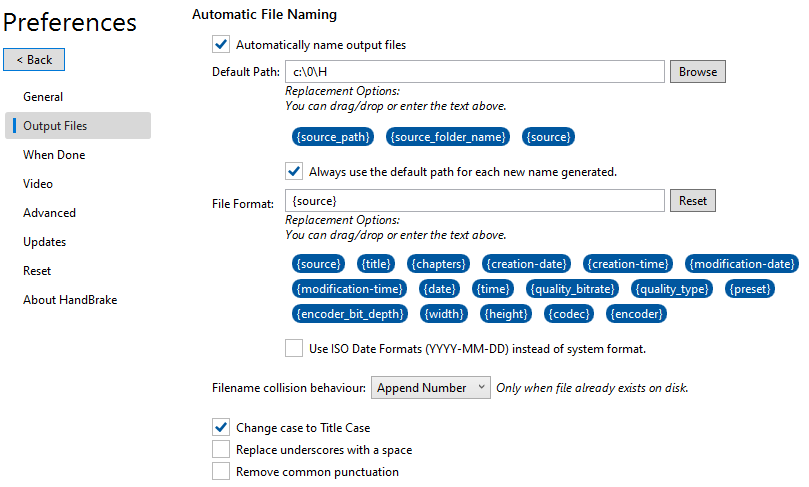This screenshot has height=487, width=809.
Task: Open the Video preferences section
Action: click(38, 184)
